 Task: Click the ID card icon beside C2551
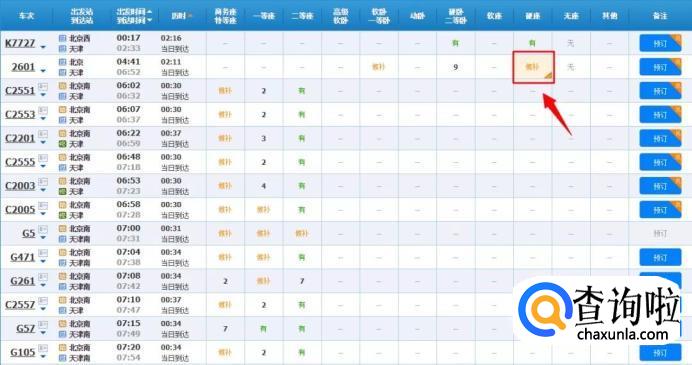tap(43, 87)
